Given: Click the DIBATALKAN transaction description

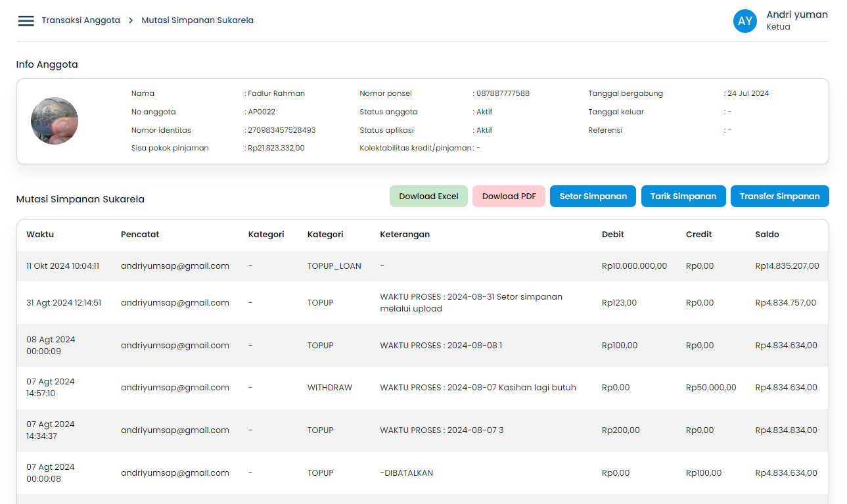Looking at the screenshot, I should (x=406, y=473).
